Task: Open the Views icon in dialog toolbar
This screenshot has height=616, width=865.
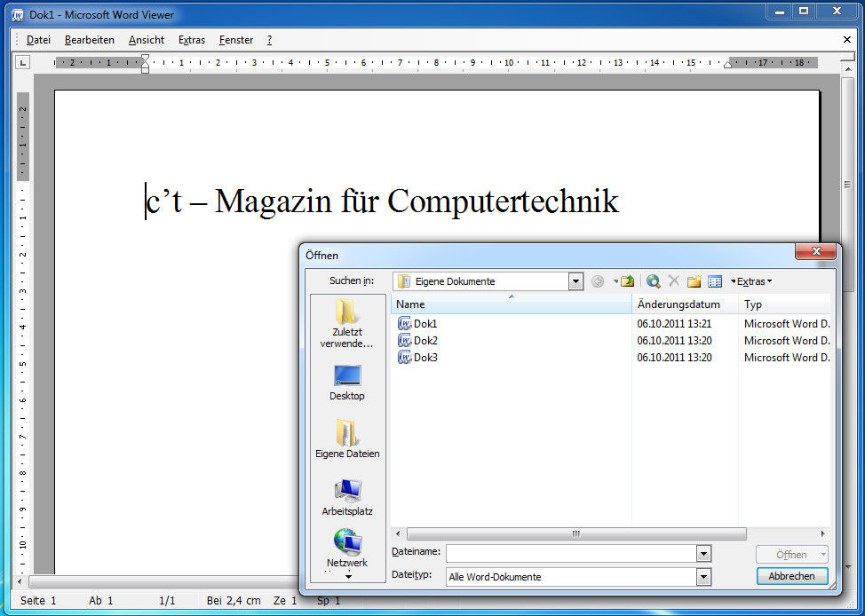Action: click(715, 281)
